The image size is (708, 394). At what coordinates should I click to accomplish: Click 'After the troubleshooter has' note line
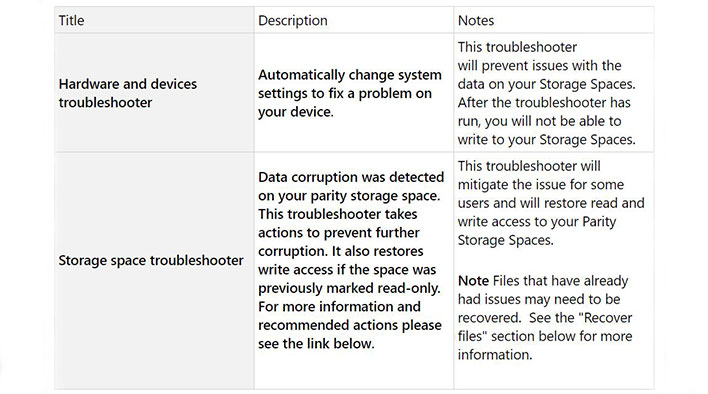pyautogui.click(x=544, y=102)
